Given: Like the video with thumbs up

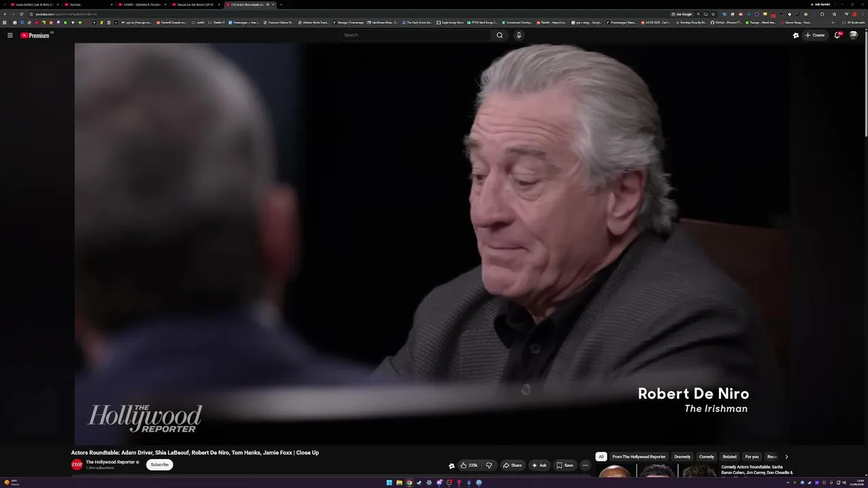Looking at the screenshot, I should tap(469, 466).
